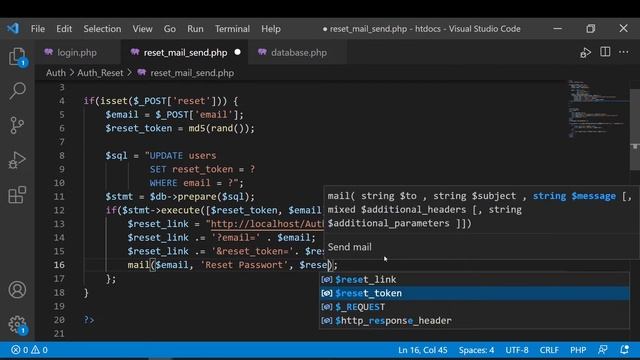Restore down the VS Code window
Image resolution: width=640 pixels, height=360 pixels.
click(590, 29)
